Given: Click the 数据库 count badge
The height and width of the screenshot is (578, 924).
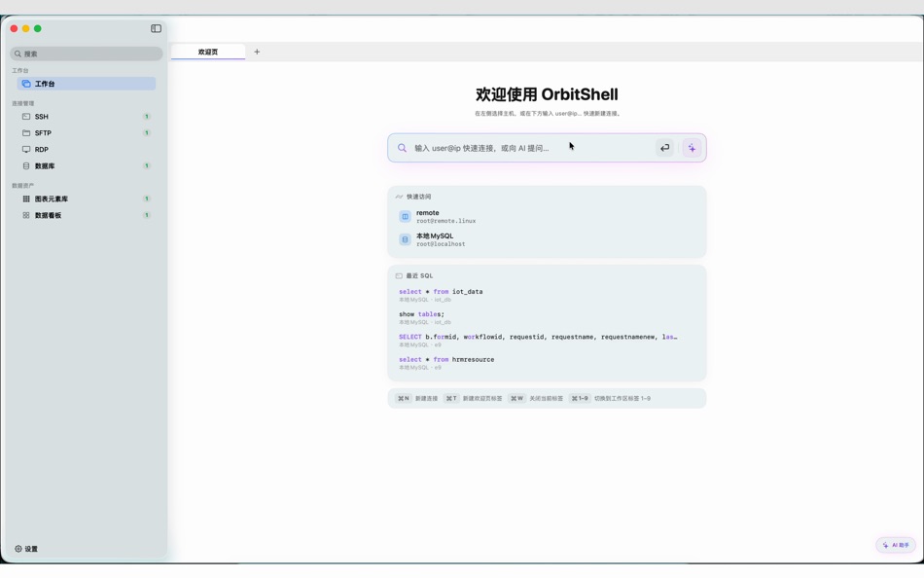Looking at the screenshot, I should (146, 166).
